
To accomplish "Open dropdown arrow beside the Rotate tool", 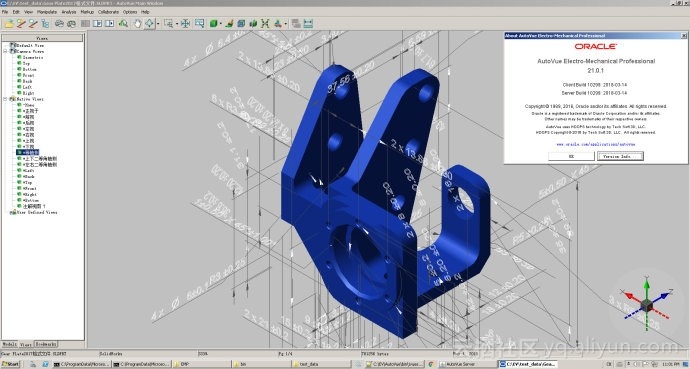I will coord(158,24).
